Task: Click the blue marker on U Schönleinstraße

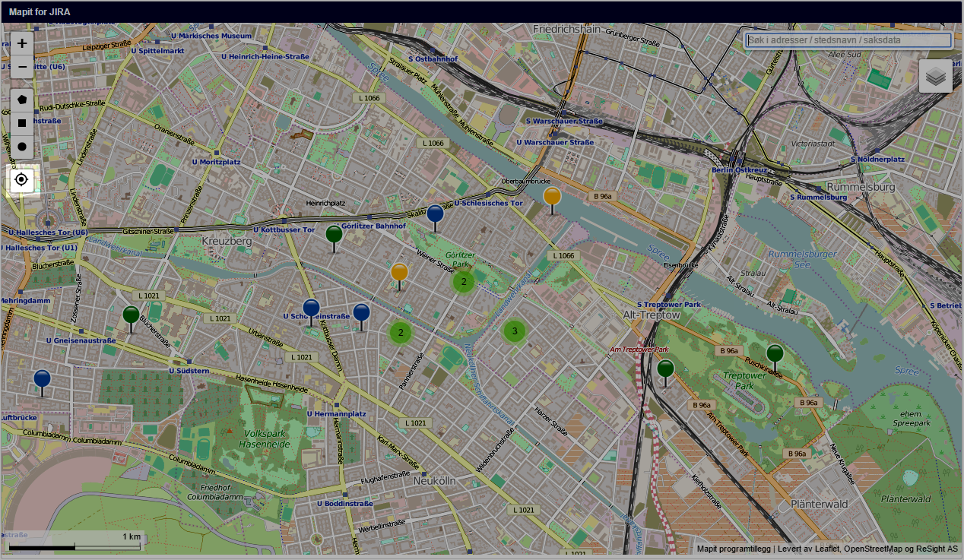Action: click(311, 308)
